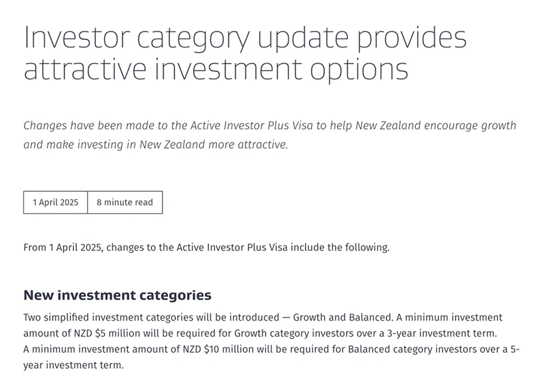This screenshot has width=544, height=392.
Task: Click the final line "year investment term."
Action: (73, 365)
